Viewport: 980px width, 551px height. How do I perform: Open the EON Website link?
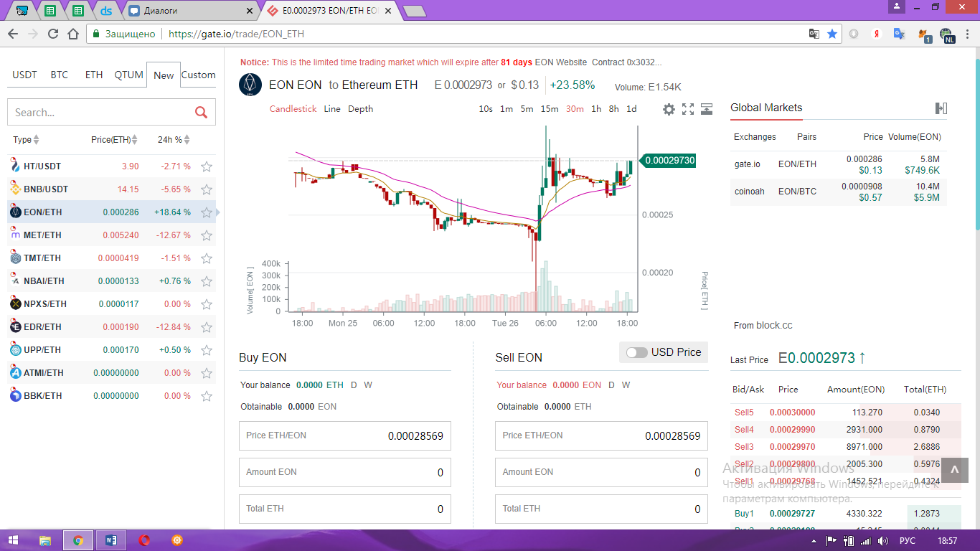pos(561,62)
